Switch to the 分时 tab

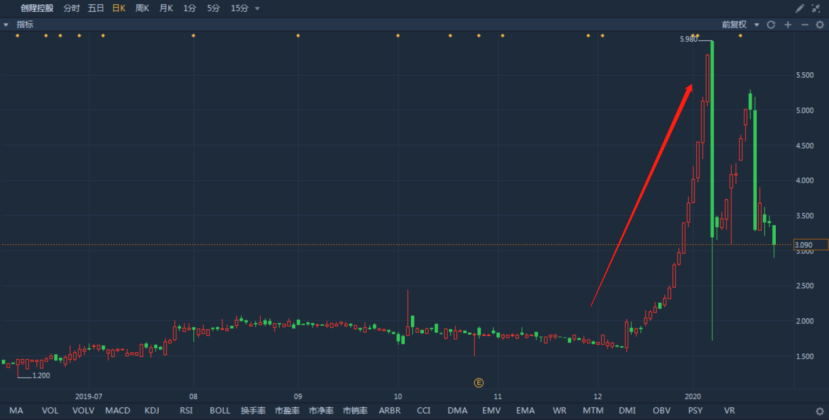(x=72, y=8)
